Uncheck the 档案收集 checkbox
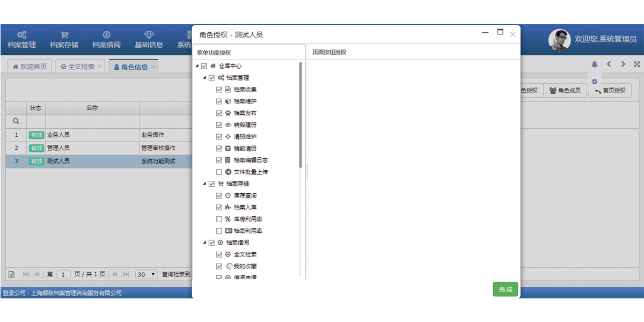Screen dimensions: 644x322 (x=219, y=90)
